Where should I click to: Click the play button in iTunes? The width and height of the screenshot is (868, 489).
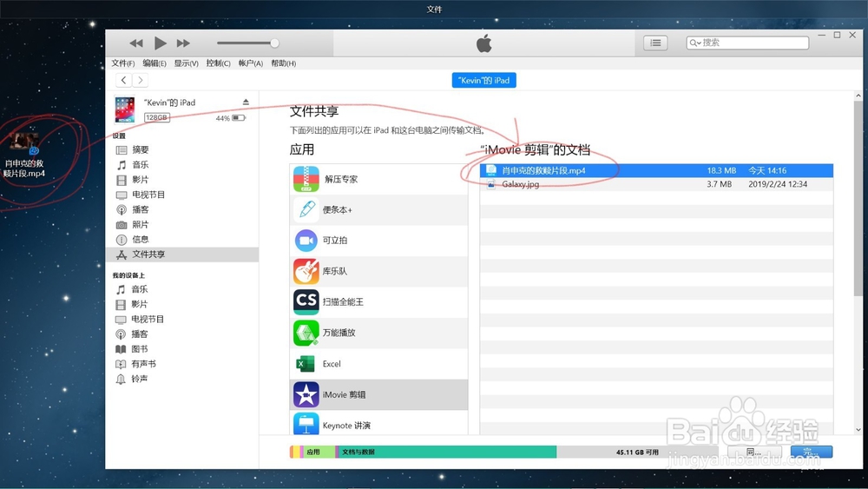click(x=160, y=43)
